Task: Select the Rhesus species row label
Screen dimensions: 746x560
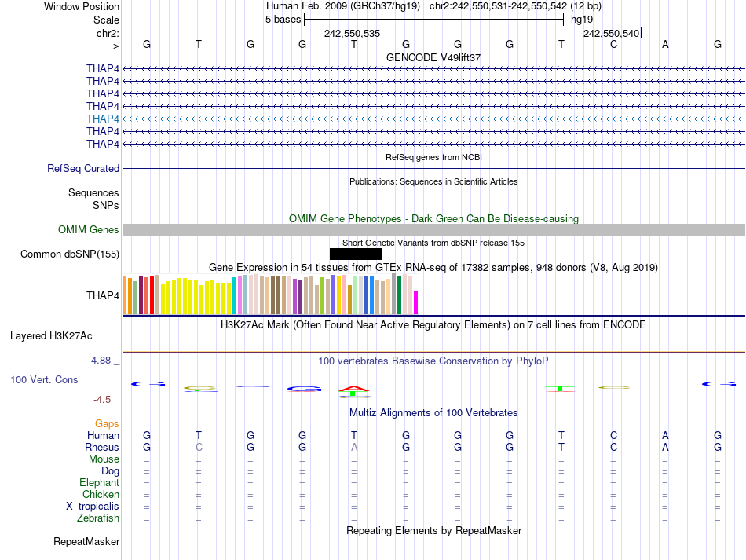Action: (102, 447)
